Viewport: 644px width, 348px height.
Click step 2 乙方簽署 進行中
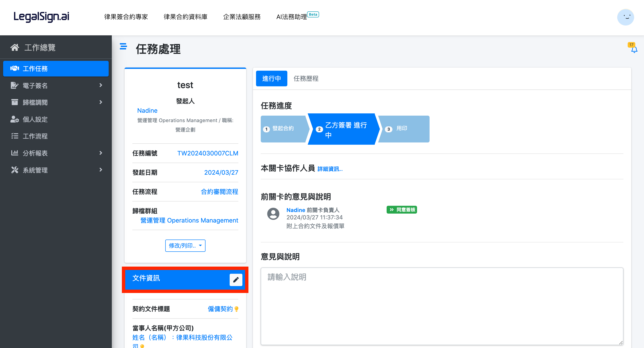pyautogui.click(x=343, y=129)
